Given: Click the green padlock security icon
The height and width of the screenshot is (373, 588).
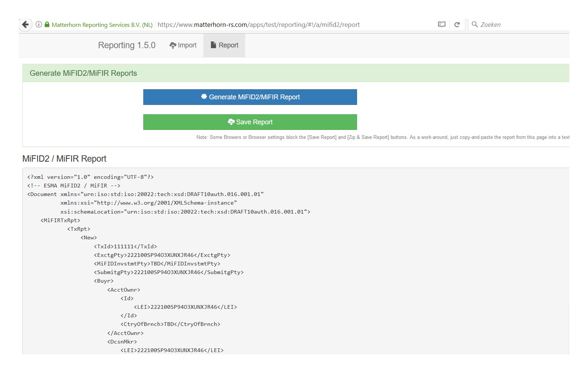Looking at the screenshot, I should (47, 25).
